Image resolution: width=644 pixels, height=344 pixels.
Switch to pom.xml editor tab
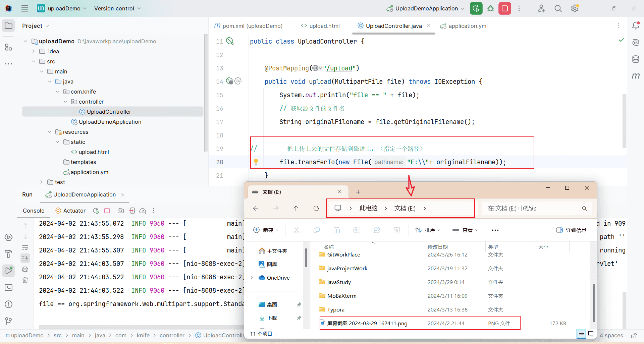tap(248, 26)
